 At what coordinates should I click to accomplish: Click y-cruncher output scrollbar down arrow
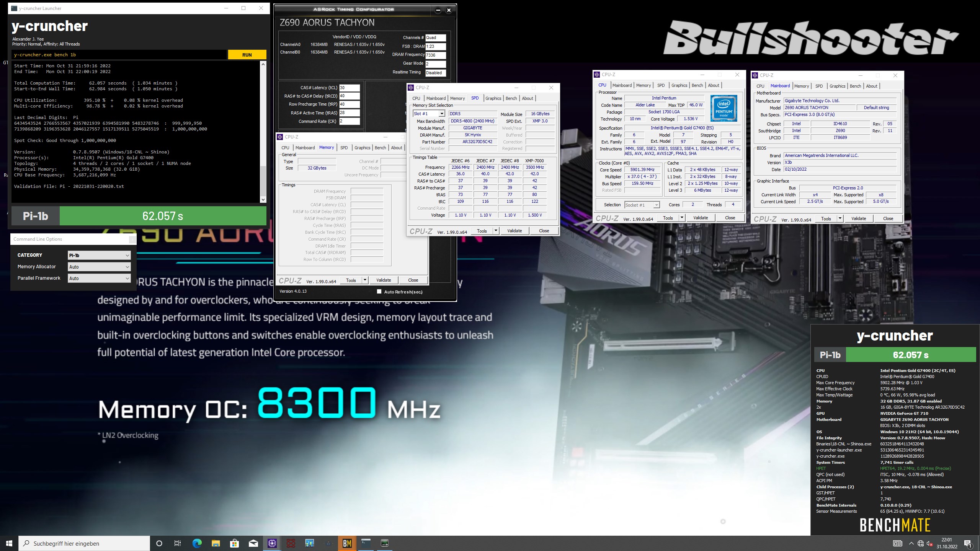coord(263,199)
